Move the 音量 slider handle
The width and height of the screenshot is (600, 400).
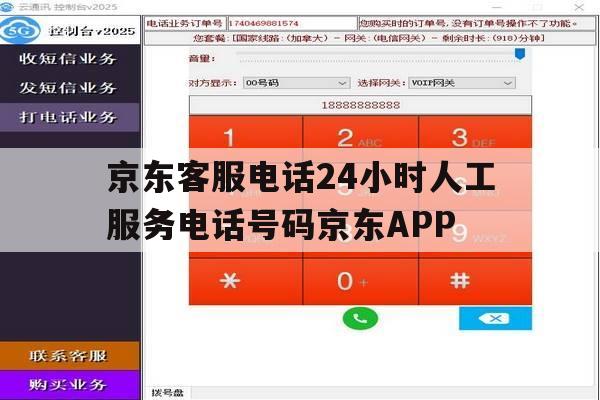click(x=520, y=54)
